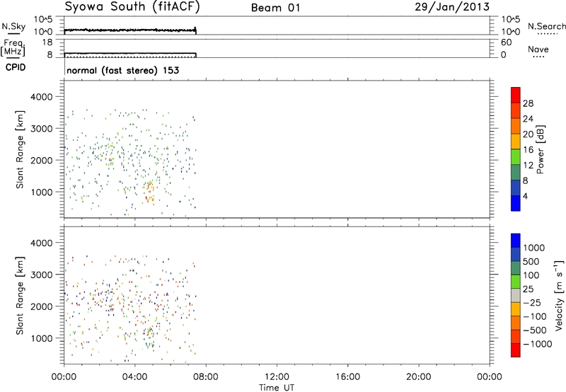Click the '20:00' time axis label
The image size is (566, 392).
[418, 377]
